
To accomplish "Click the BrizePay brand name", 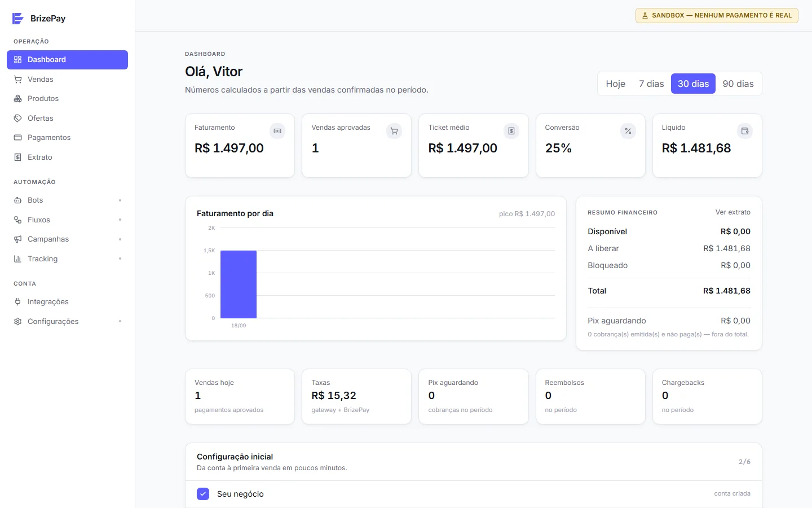I will pyautogui.click(x=48, y=19).
